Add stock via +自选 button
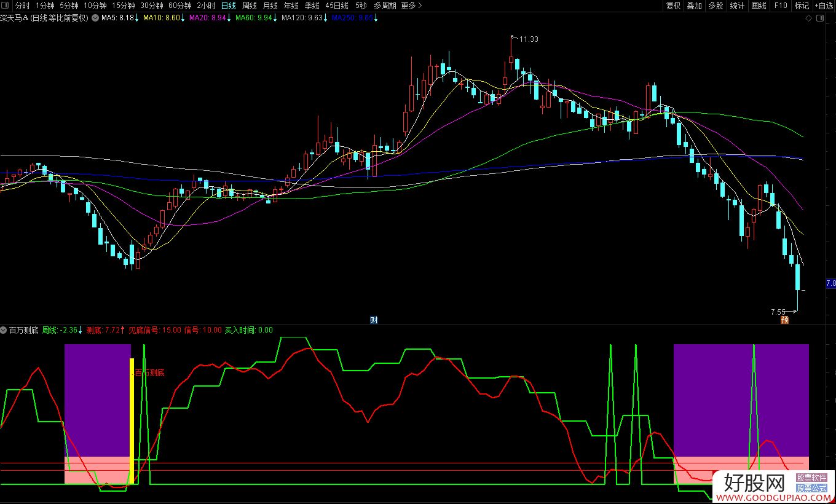 tap(824, 6)
